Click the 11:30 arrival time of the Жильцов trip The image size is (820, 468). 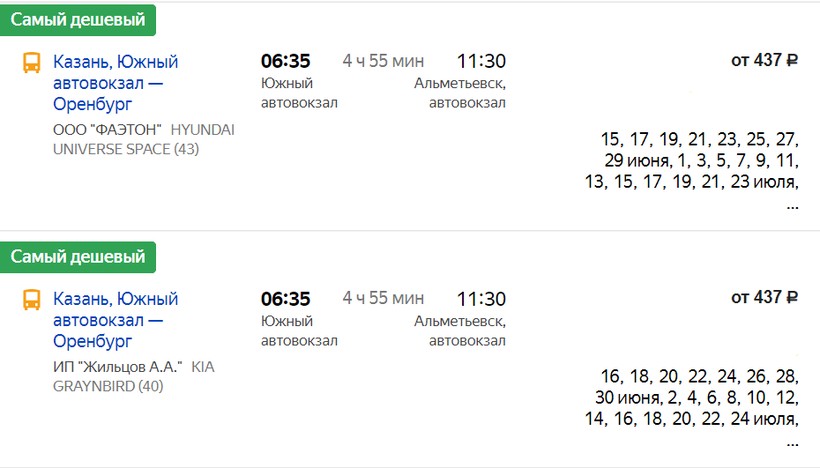(x=481, y=298)
